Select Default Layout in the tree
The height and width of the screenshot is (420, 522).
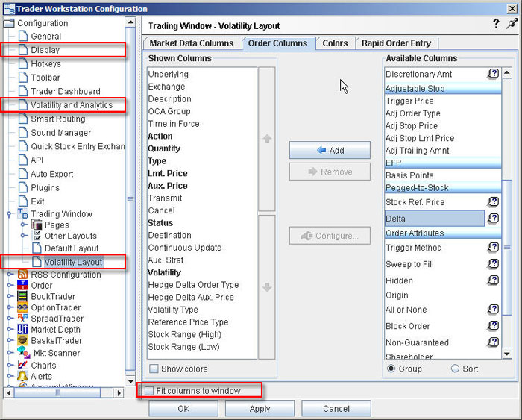(x=72, y=248)
